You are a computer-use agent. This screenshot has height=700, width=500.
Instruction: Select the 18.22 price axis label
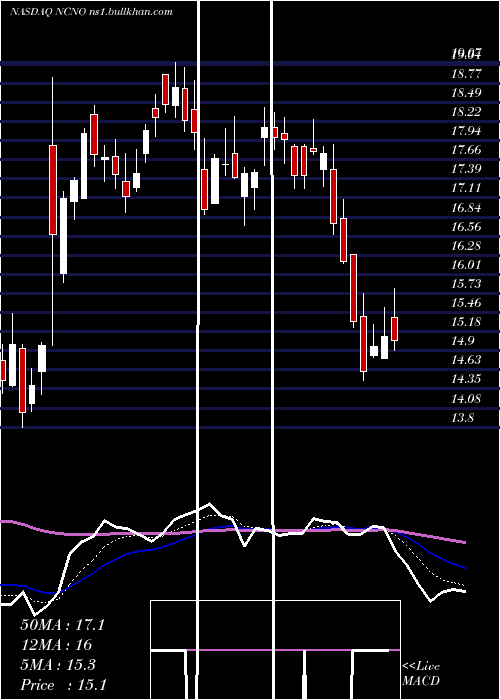467,112
